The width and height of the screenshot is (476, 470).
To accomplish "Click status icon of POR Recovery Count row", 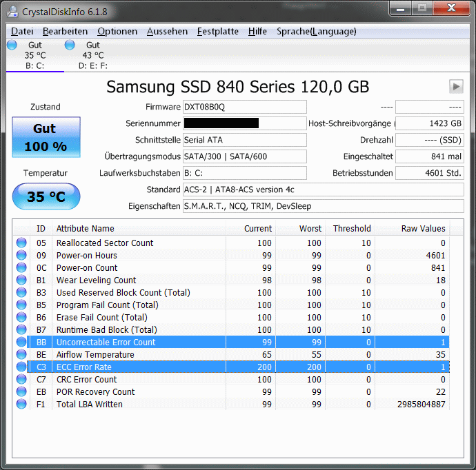I will [x=21, y=391].
